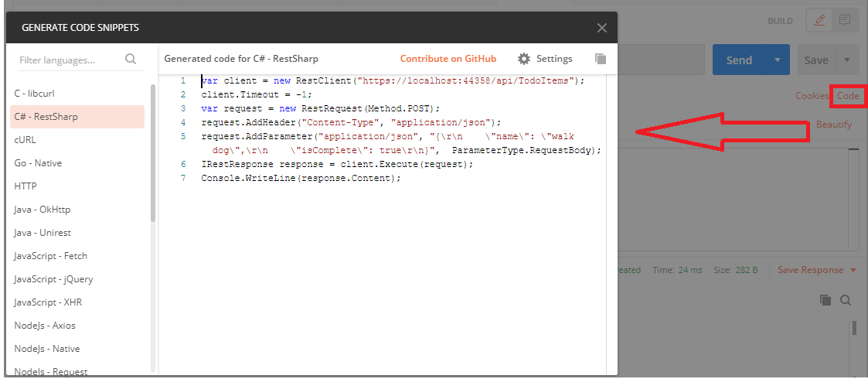The height and width of the screenshot is (379, 868).
Task: Search the response with magnifier icon
Action: coord(846,300)
